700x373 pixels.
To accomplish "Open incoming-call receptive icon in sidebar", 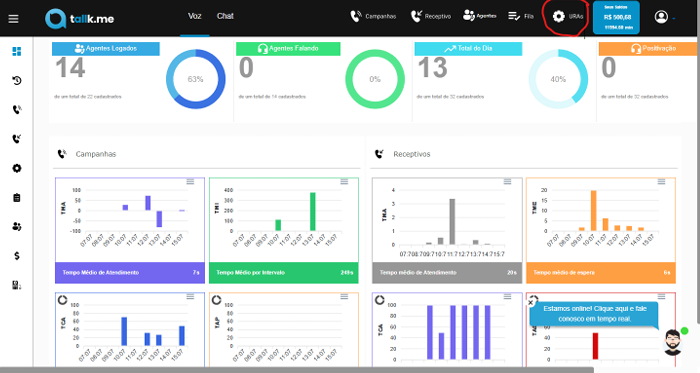I will [x=17, y=139].
